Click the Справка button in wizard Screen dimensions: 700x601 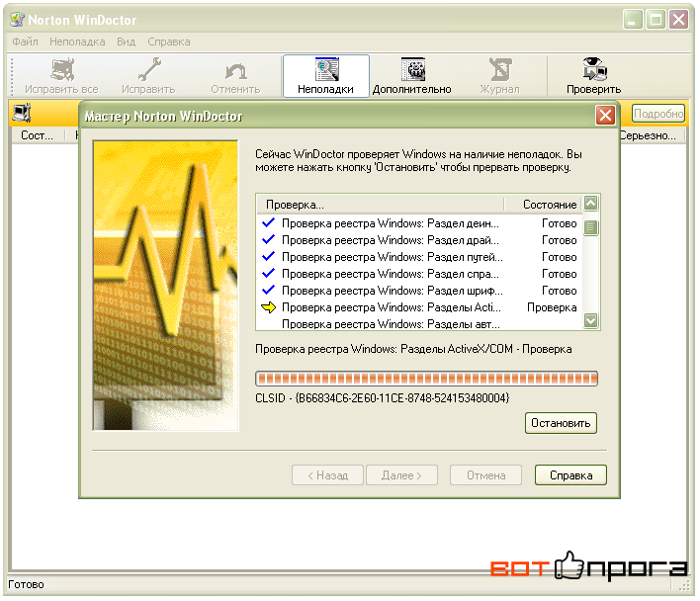point(571,475)
